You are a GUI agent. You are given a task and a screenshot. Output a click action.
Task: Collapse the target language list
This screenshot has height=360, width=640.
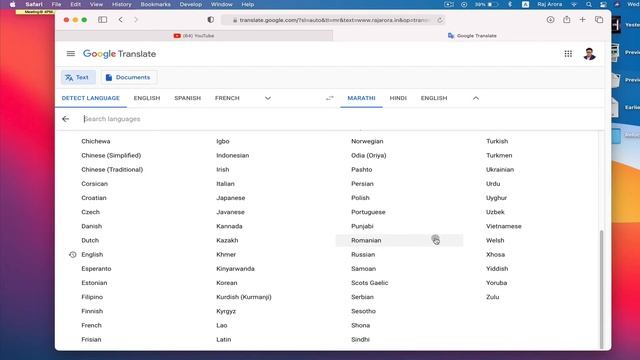click(x=476, y=98)
